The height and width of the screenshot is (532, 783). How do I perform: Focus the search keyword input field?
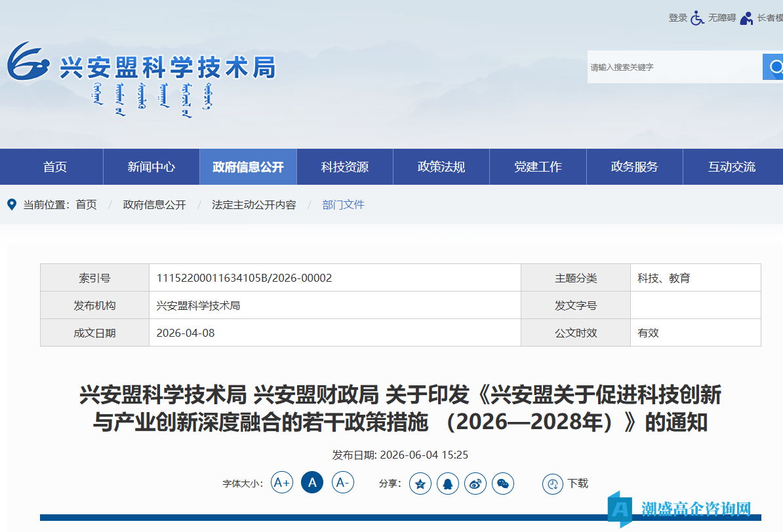[675, 67]
